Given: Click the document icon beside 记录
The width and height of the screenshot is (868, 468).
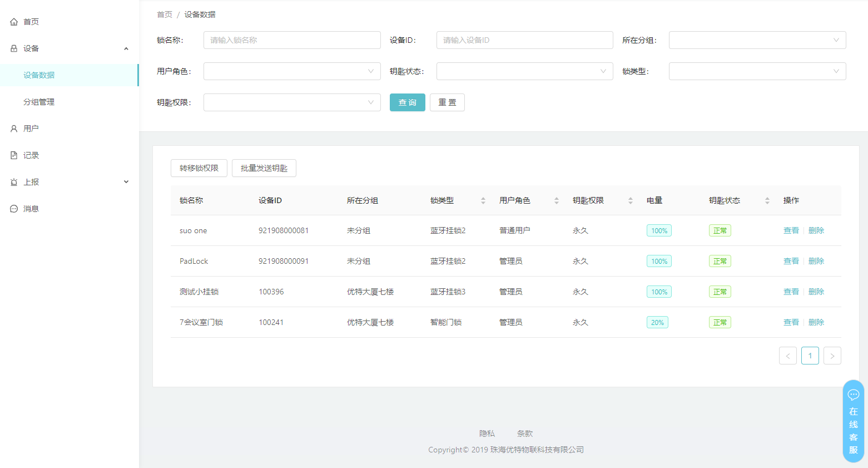Looking at the screenshot, I should click(14, 155).
